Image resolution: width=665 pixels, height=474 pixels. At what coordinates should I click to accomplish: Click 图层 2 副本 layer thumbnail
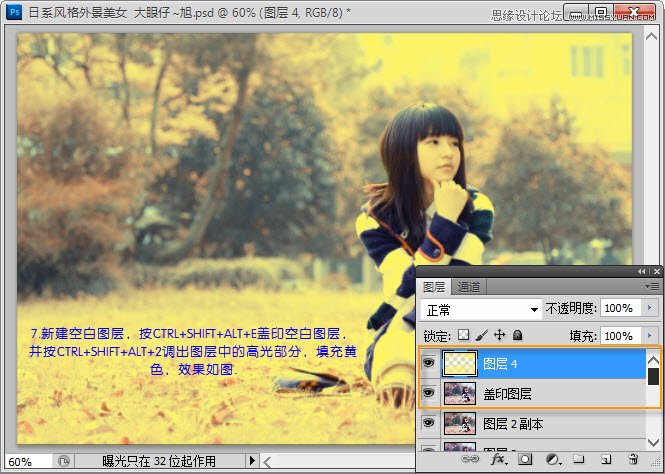460,424
